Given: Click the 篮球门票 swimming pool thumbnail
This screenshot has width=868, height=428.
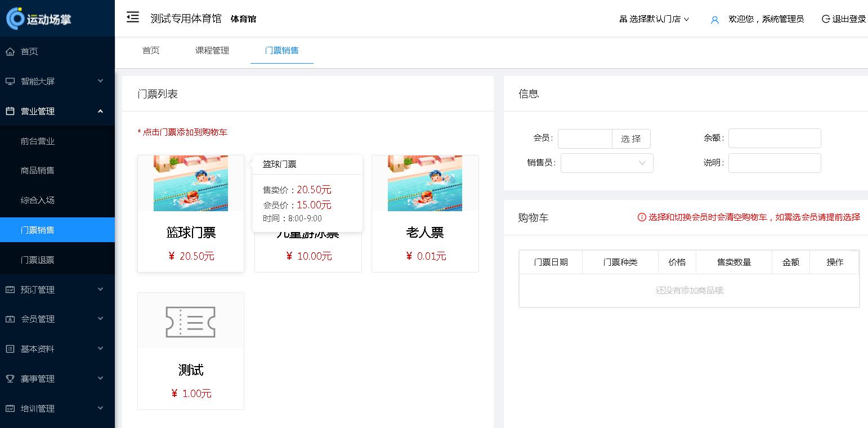Looking at the screenshot, I should [x=190, y=183].
